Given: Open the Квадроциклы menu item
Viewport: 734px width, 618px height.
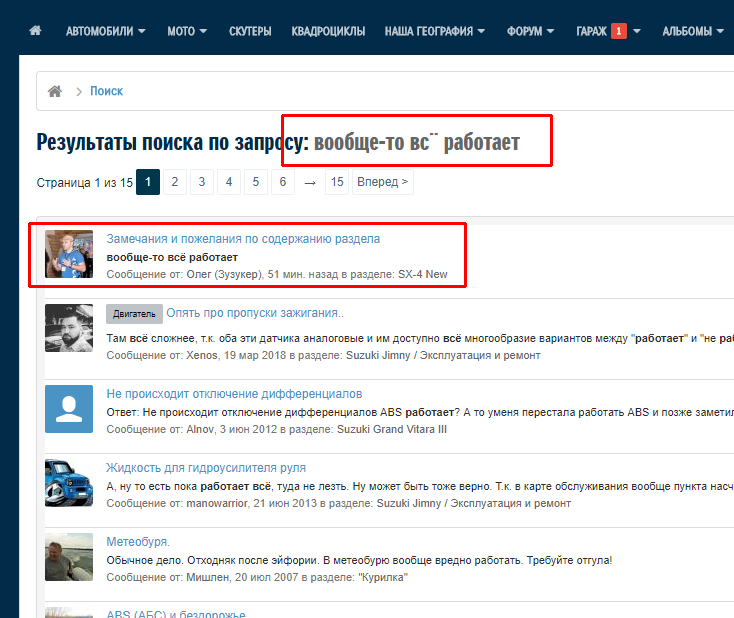Looking at the screenshot, I should pos(328,31).
